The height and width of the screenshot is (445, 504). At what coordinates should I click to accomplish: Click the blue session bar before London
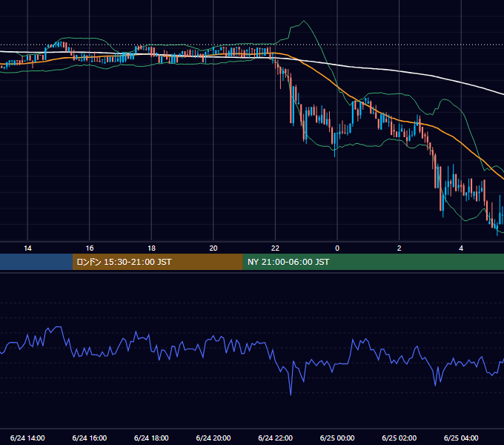[x=36, y=262]
